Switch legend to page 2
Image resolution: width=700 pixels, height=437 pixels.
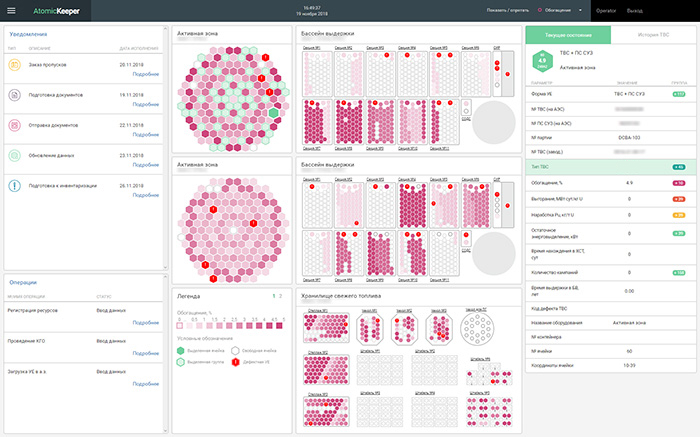point(281,297)
